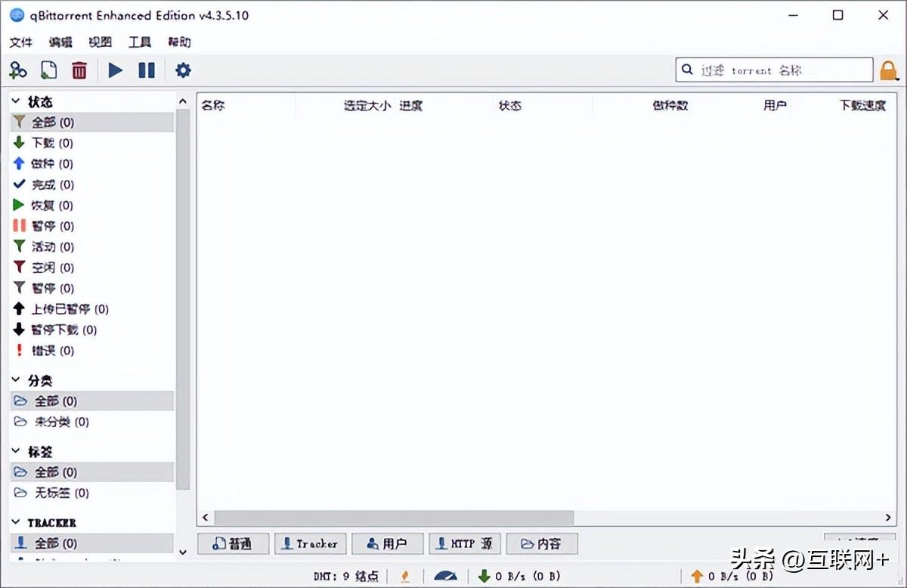The width and height of the screenshot is (907, 588).
Task: Collapse the TRACKER sidebar section
Action: point(17,522)
